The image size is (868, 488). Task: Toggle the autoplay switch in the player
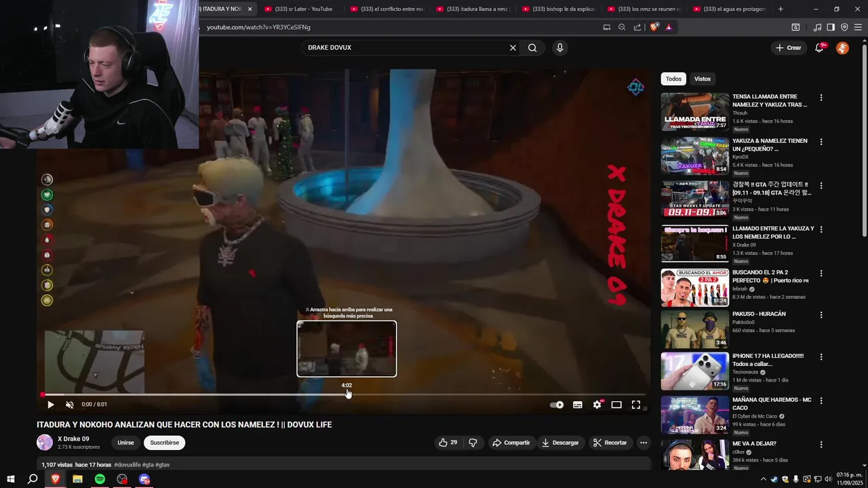557,405
